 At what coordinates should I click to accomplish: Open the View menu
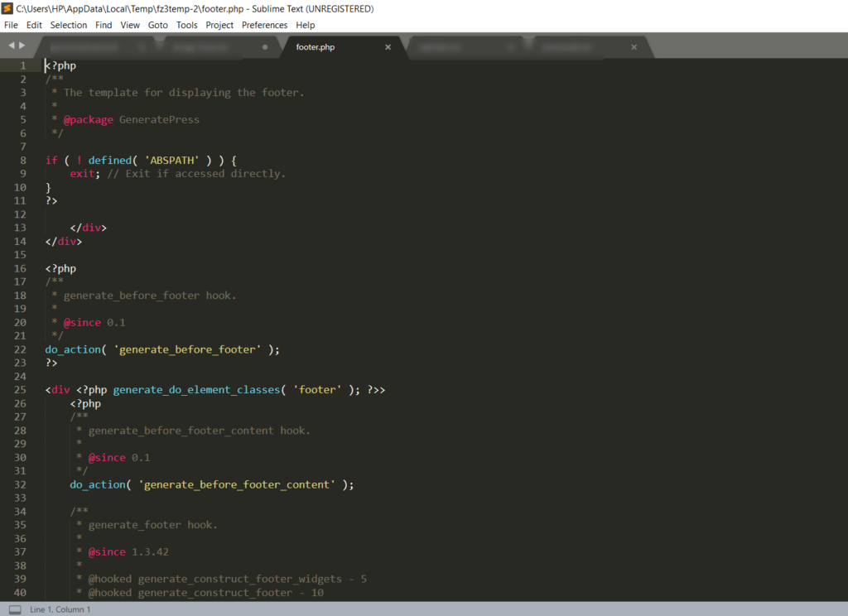point(130,25)
